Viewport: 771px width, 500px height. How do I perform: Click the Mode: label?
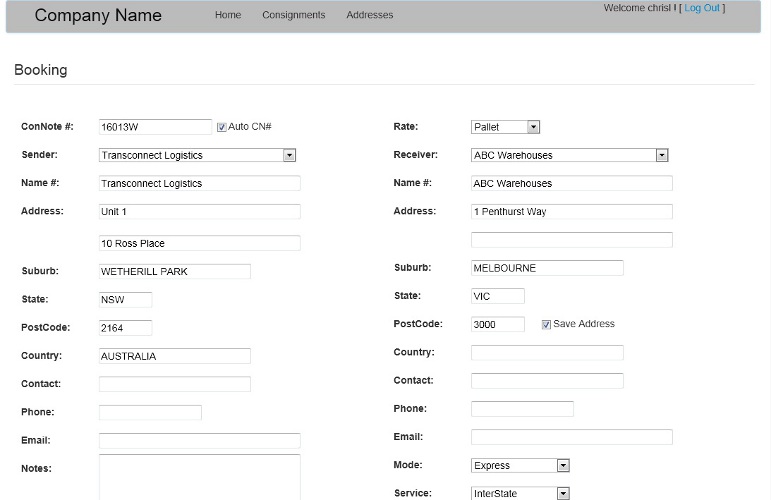point(408,465)
